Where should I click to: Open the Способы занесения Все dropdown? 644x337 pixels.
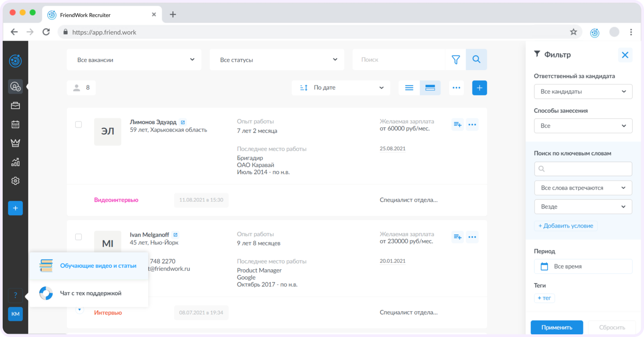583,126
